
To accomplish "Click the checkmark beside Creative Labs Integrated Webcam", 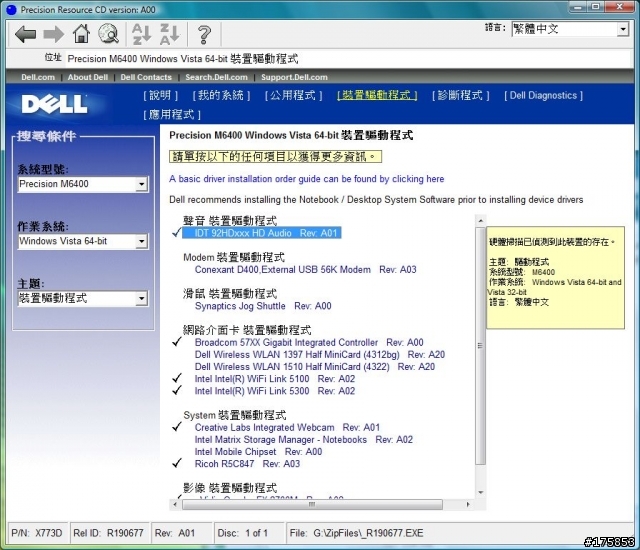I will click(x=177, y=427).
